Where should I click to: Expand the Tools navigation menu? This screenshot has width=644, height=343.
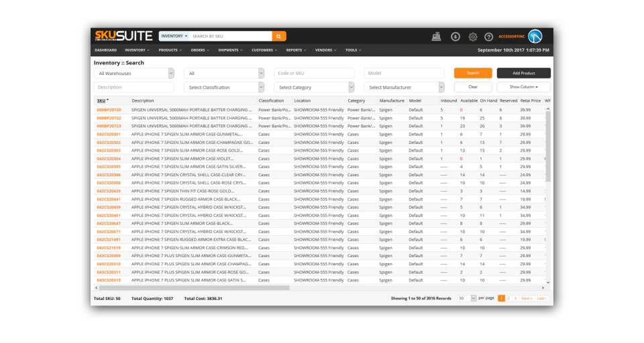point(354,50)
